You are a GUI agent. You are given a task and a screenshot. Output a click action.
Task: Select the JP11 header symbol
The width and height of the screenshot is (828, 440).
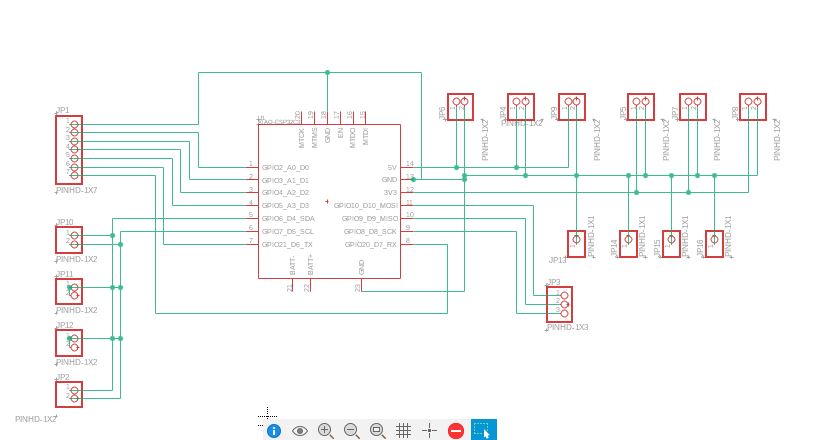pyautogui.click(x=69, y=291)
